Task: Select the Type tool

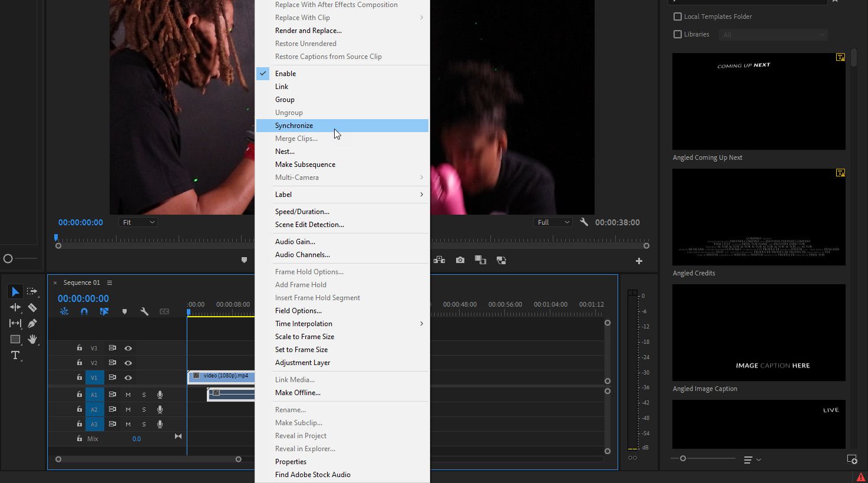Action: pyautogui.click(x=15, y=355)
